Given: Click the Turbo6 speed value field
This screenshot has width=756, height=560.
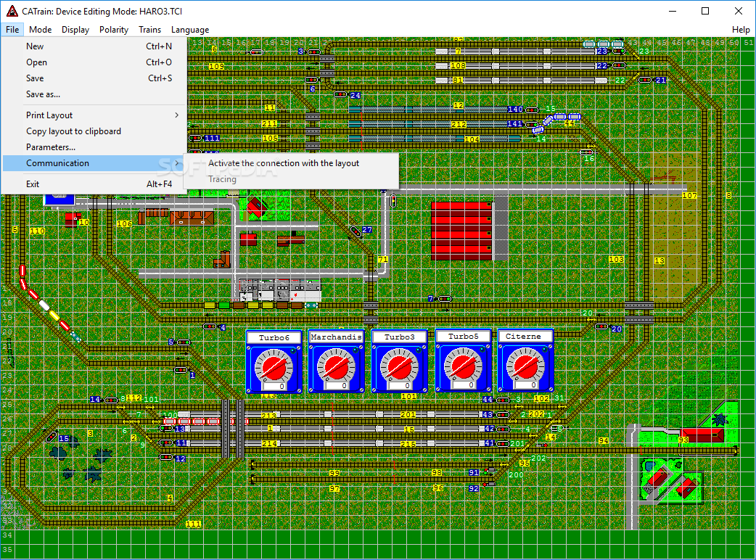Looking at the screenshot, I should tap(274, 386).
